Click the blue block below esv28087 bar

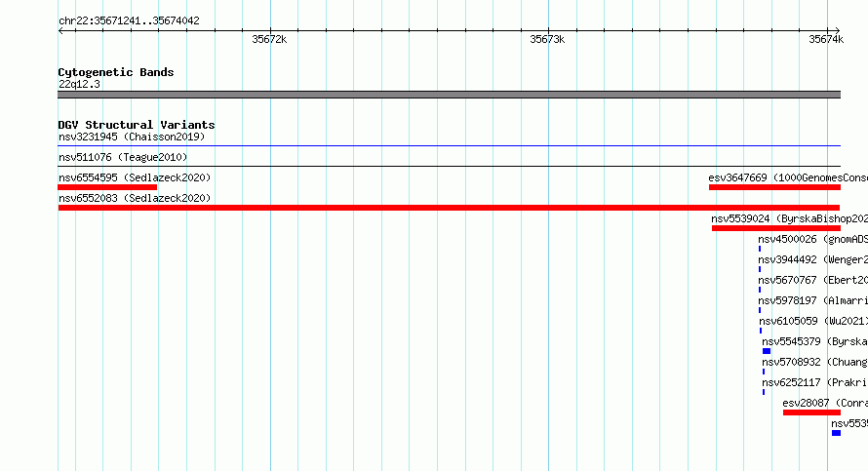coord(836,433)
